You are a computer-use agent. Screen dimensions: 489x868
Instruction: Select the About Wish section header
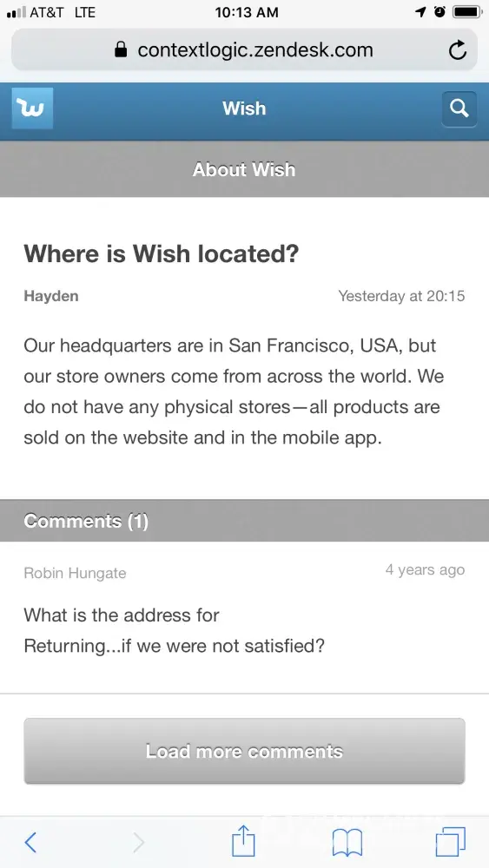(244, 169)
